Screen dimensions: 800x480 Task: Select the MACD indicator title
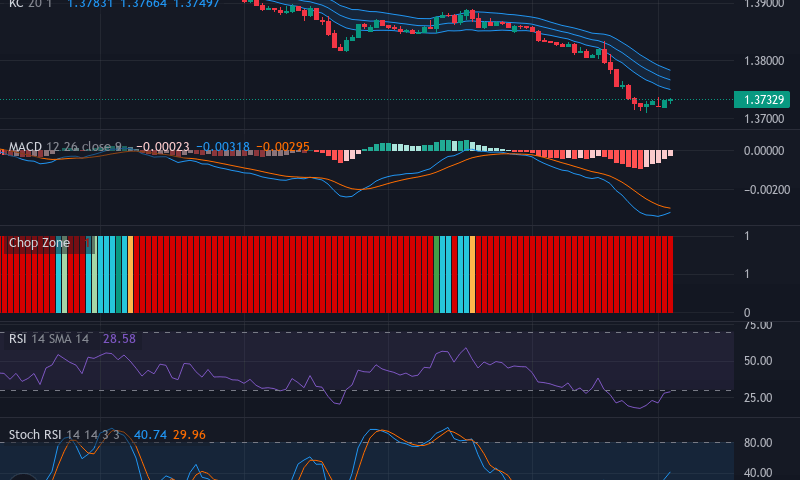pyautogui.click(x=26, y=147)
